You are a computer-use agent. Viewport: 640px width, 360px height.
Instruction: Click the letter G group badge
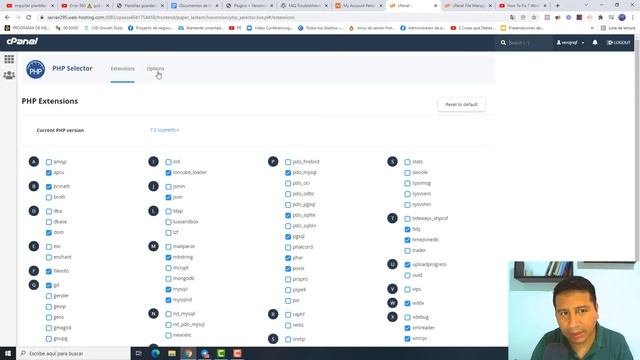pos(34,285)
